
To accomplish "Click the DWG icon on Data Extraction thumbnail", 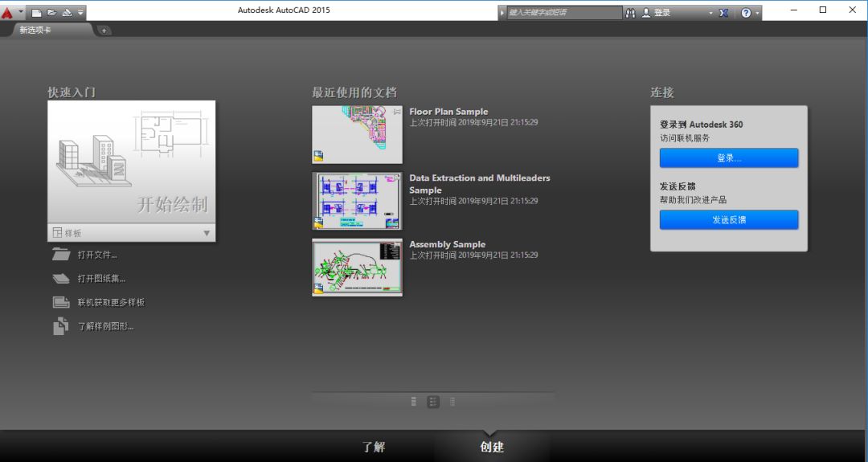I will tap(318, 223).
